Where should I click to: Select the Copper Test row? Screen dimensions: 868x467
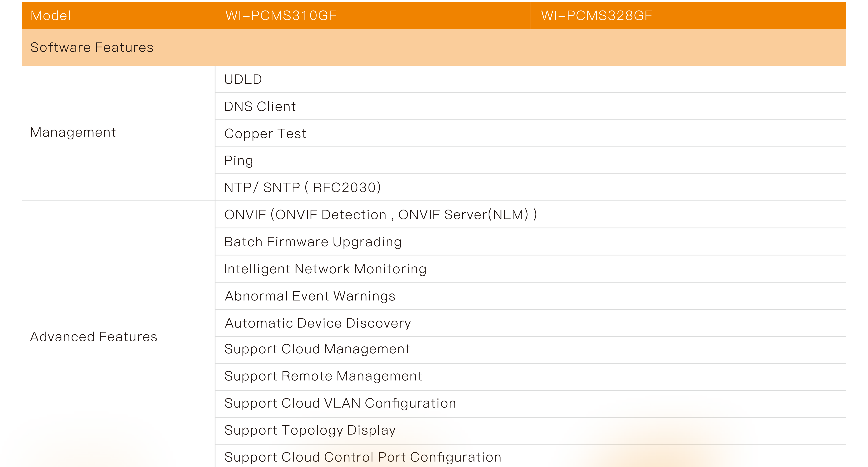tap(265, 134)
